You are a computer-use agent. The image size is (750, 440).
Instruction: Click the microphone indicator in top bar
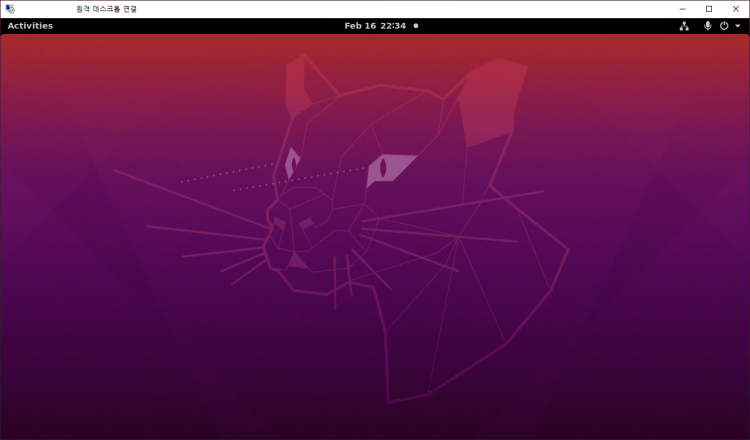tap(708, 26)
